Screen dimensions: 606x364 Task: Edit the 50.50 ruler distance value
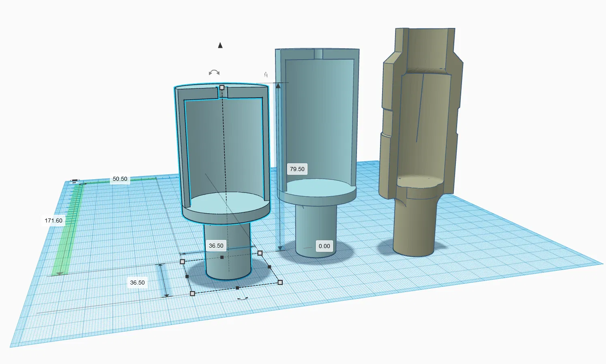coord(120,179)
